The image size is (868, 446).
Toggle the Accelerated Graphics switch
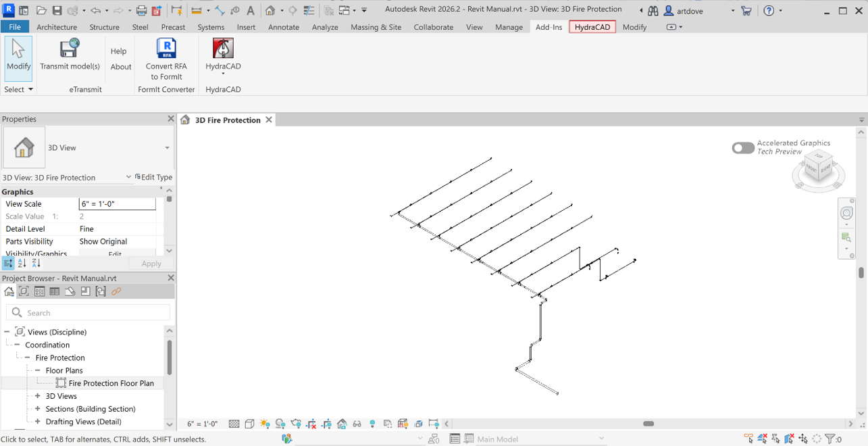tap(743, 148)
